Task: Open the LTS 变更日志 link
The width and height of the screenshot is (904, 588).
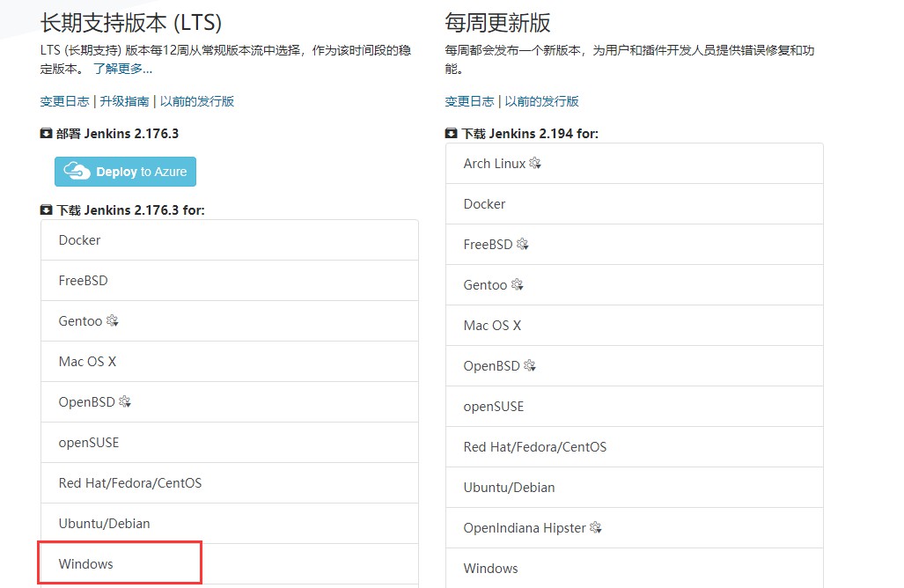Action: click(64, 101)
